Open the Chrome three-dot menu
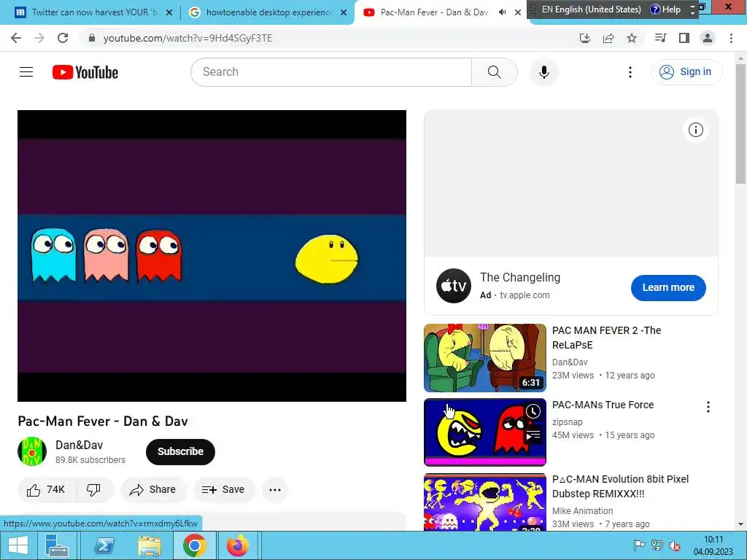 pos(731,38)
